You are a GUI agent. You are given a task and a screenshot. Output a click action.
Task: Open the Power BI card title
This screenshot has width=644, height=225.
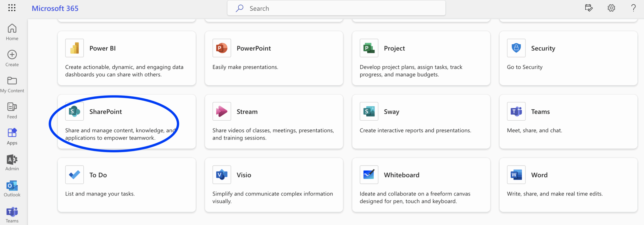point(103,48)
